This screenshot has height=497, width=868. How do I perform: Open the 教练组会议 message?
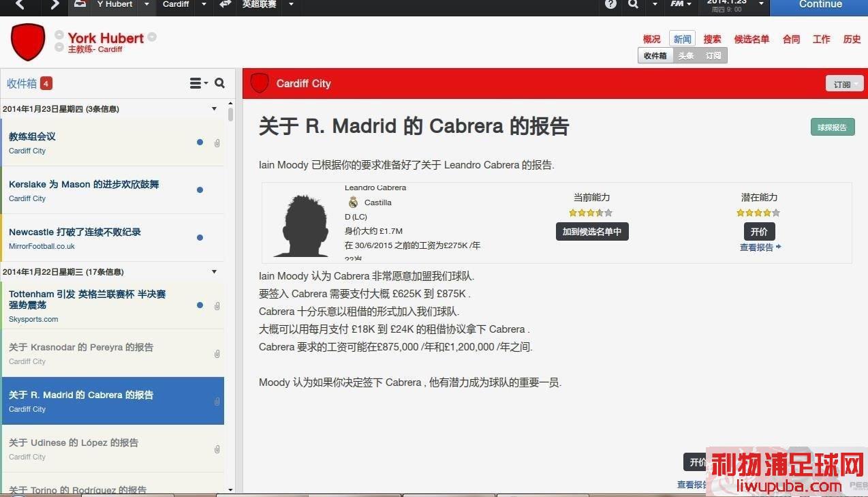point(112,142)
